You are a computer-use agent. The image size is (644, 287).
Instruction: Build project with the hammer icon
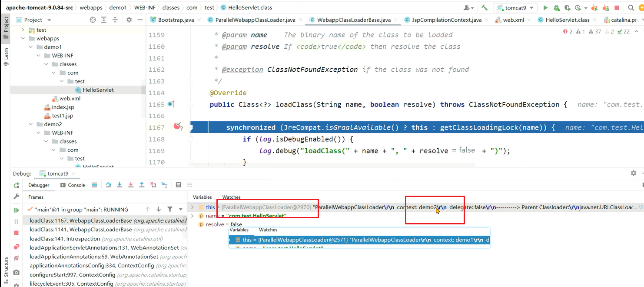pos(485,8)
